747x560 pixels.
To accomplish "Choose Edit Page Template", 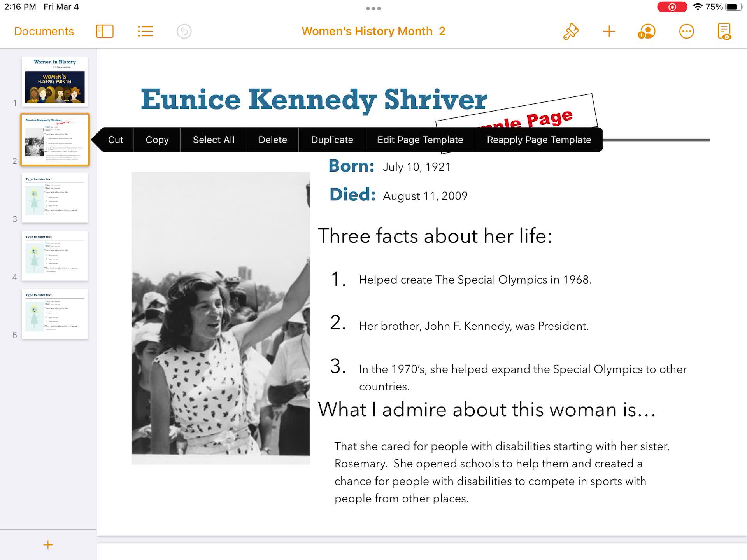I will coord(420,140).
